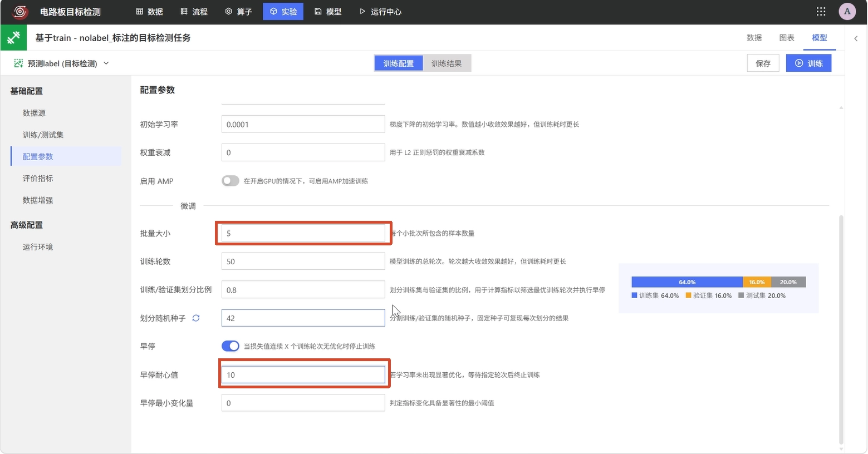Click the 权重衰减 input field
Viewport: 868px width, 454px height.
pos(303,152)
